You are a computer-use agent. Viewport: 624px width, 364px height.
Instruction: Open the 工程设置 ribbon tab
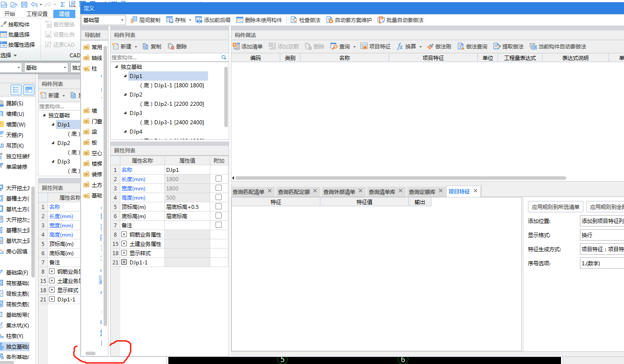point(37,14)
